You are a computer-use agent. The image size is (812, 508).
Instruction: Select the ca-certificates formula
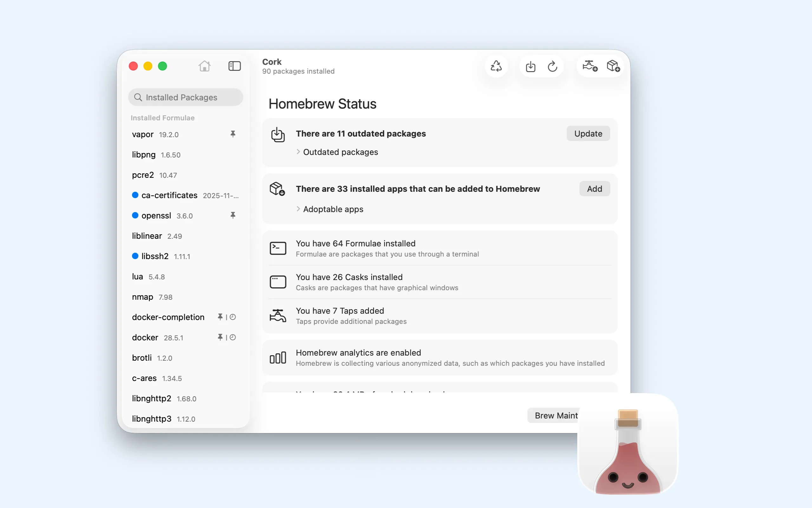click(x=186, y=195)
